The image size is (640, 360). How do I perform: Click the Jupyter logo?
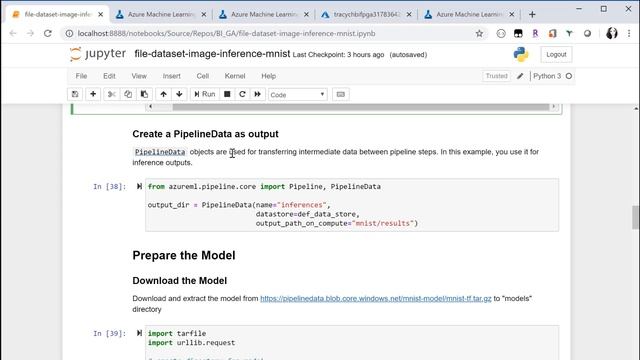coord(98,54)
